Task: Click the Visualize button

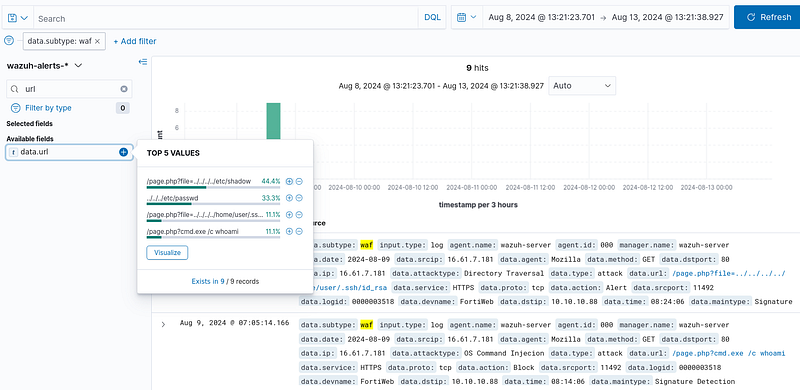Action: point(167,253)
